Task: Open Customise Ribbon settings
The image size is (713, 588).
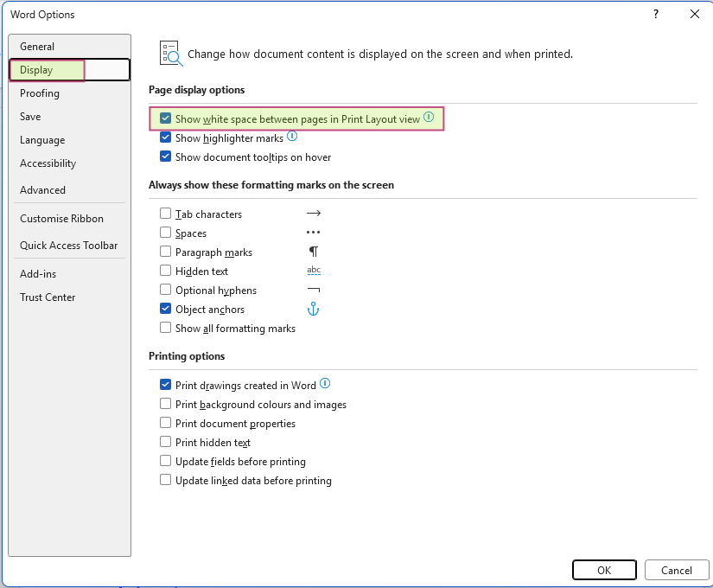Action: coord(70,219)
